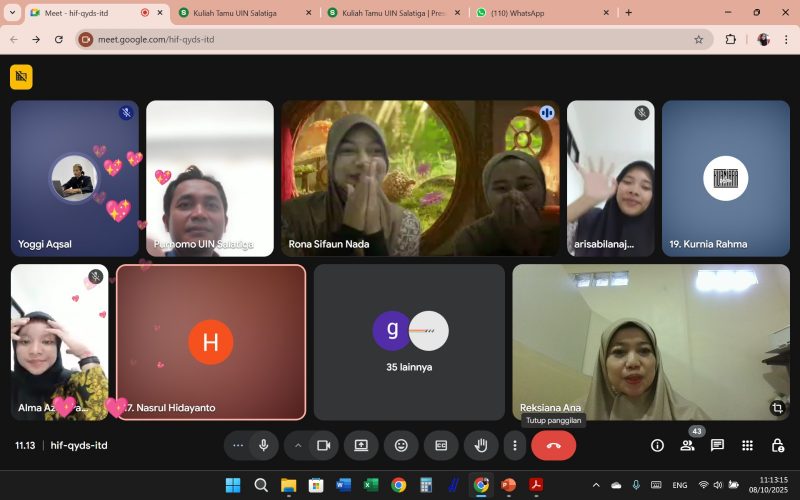800x500 pixels.
Task: Show the participants people panel
Action: (x=687, y=445)
